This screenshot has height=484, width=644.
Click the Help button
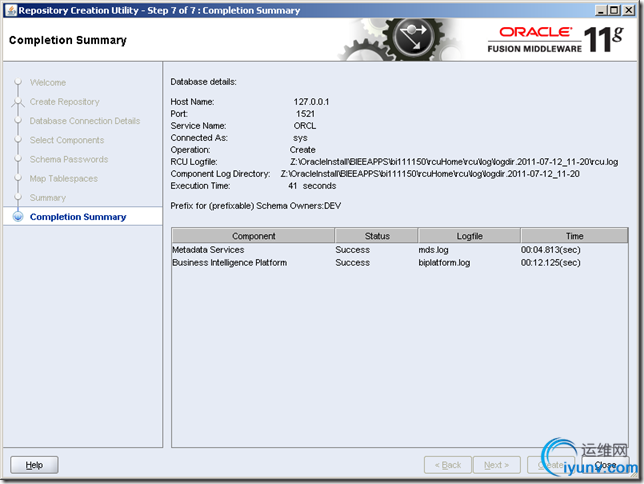pos(34,465)
